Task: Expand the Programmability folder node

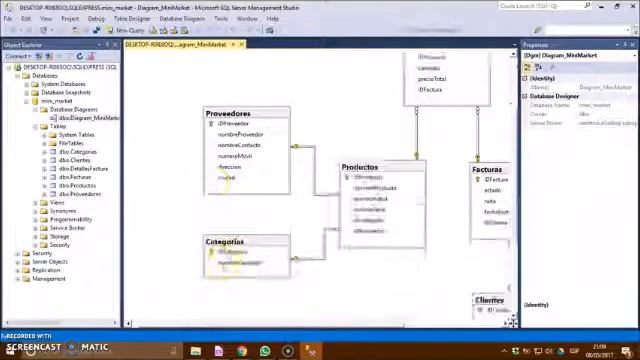Action: (36, 220)
